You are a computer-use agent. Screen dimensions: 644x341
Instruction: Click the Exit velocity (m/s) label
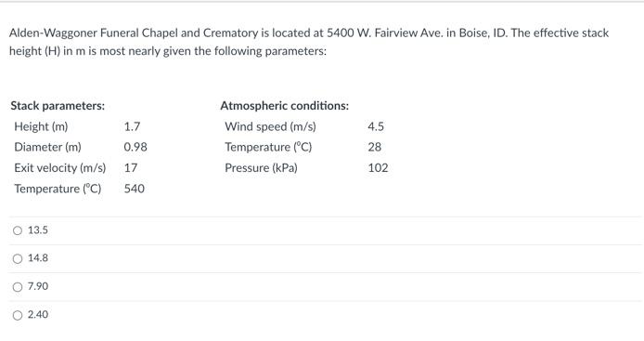(60, 168)
